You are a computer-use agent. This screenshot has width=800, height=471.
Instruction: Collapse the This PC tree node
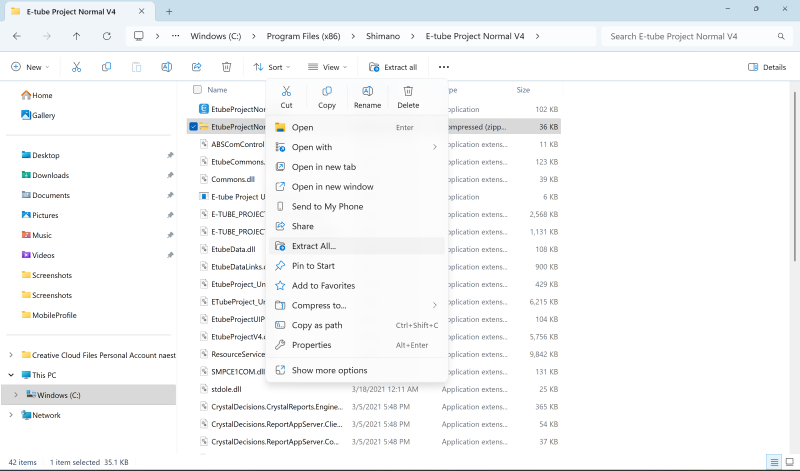pyautogui.click(x=11, y=375)
